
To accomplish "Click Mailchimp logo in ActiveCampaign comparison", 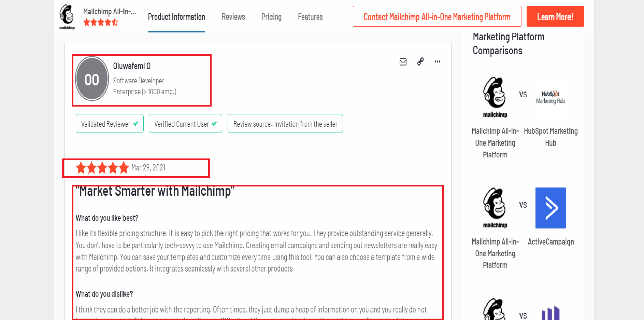I will coord(495,208).
